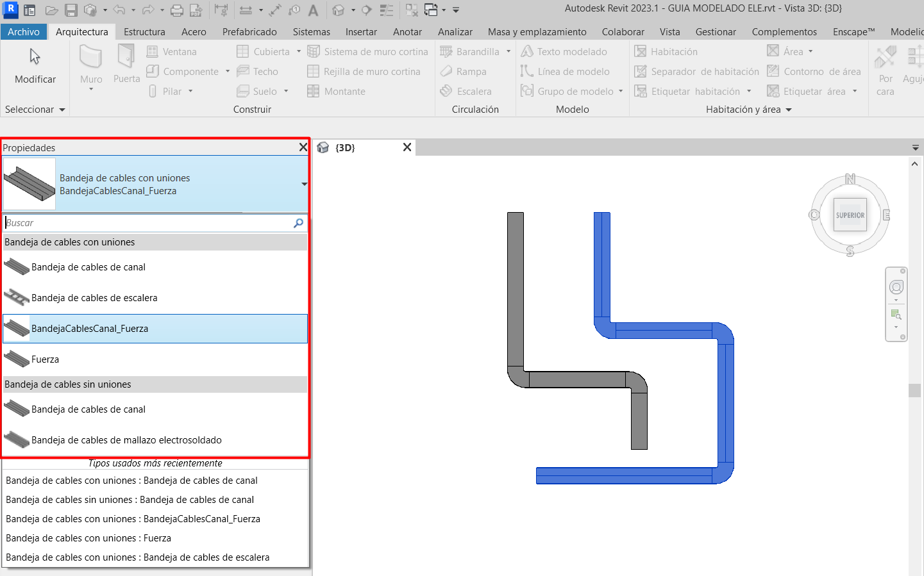924x576 pixels.
Task: Expand the Componente dropdown arrow
Action: coord(228,72)
